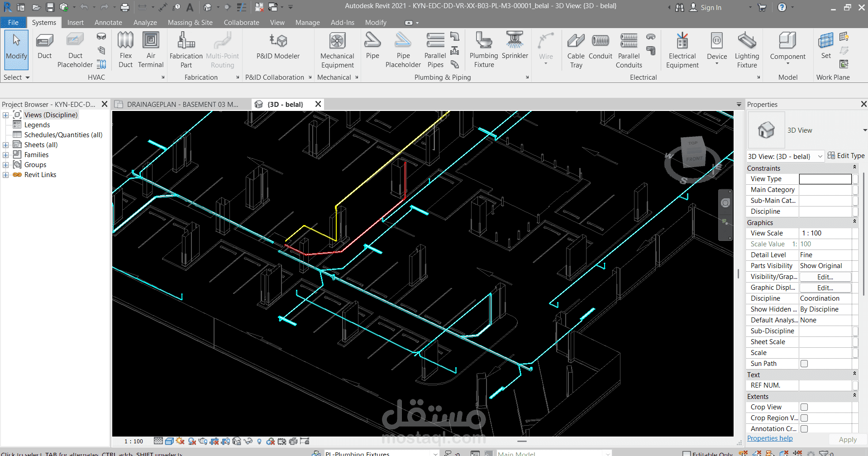This screenshot has height=456, width=868.
Task: Expand the Revit Links node
Action: pyautogui.click(x=5, y=175)
